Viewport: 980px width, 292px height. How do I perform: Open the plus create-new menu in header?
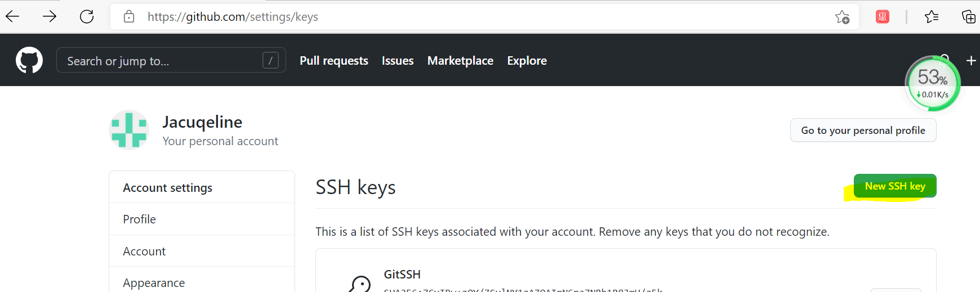tap(971, 60)
